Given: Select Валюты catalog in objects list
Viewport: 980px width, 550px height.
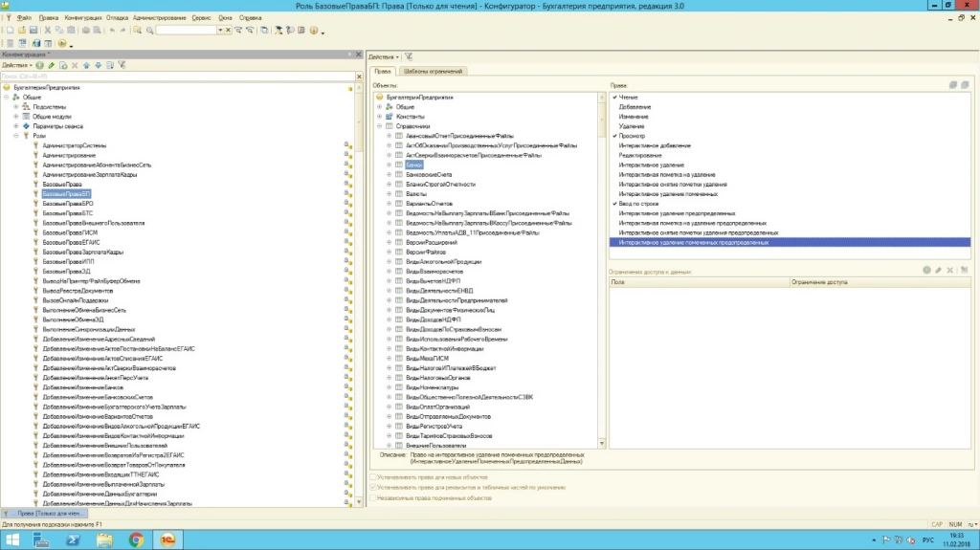Looking at the screenshot, I should pos(416,194).
